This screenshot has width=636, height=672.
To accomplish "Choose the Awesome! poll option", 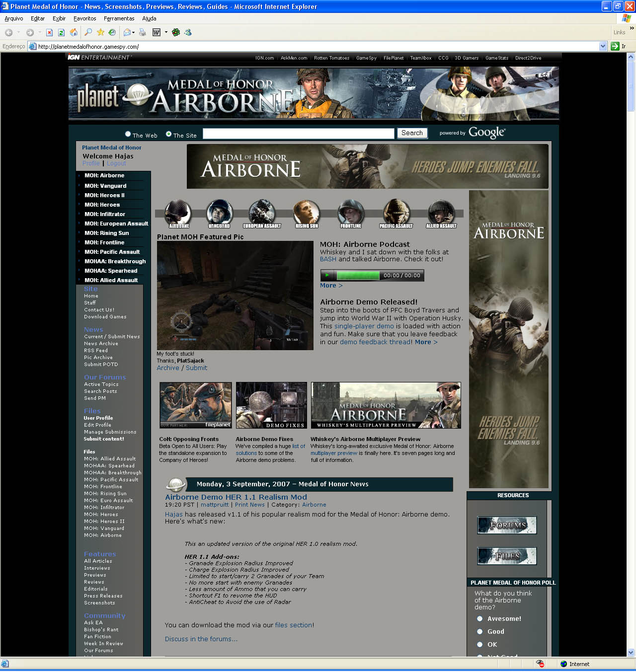I will 480,619.
